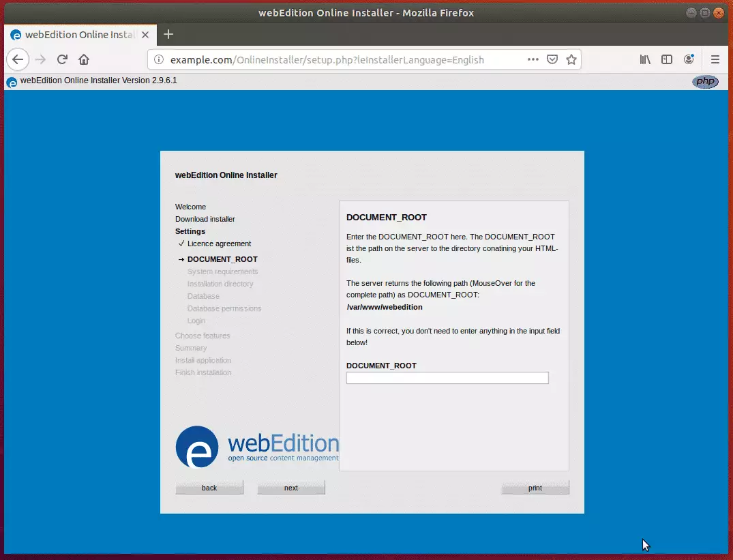Image resolution: width=733 pixels, height=560 pixels.
Task: Click the back button in installer
Action: coord(209,488)
